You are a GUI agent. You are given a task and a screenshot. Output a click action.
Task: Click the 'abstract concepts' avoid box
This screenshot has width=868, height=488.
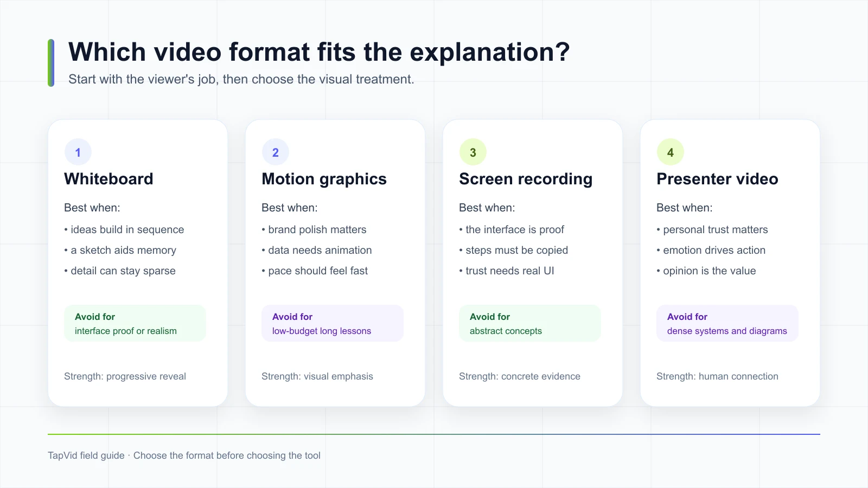pos(530,323)
